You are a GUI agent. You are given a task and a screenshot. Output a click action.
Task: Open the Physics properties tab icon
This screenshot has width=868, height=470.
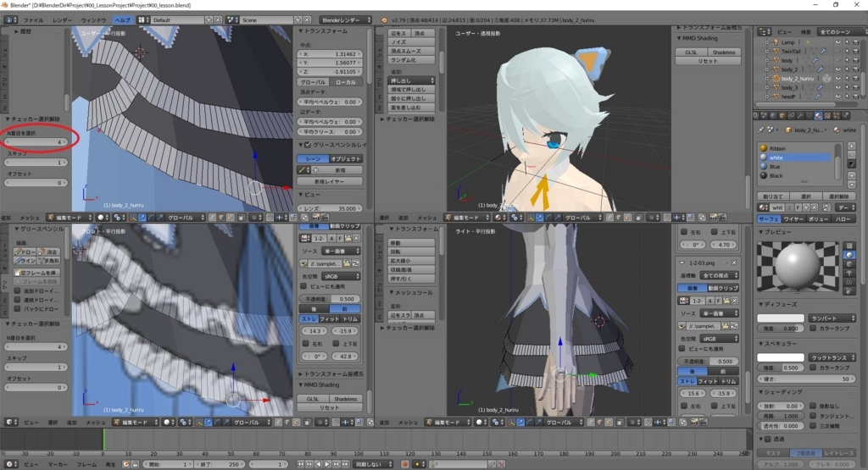coord(846,115)
